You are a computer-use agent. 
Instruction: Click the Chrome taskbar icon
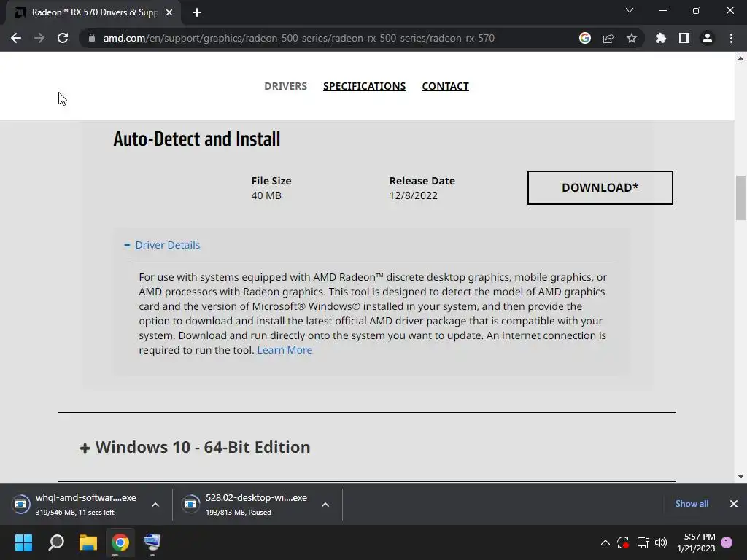point(120,542)
